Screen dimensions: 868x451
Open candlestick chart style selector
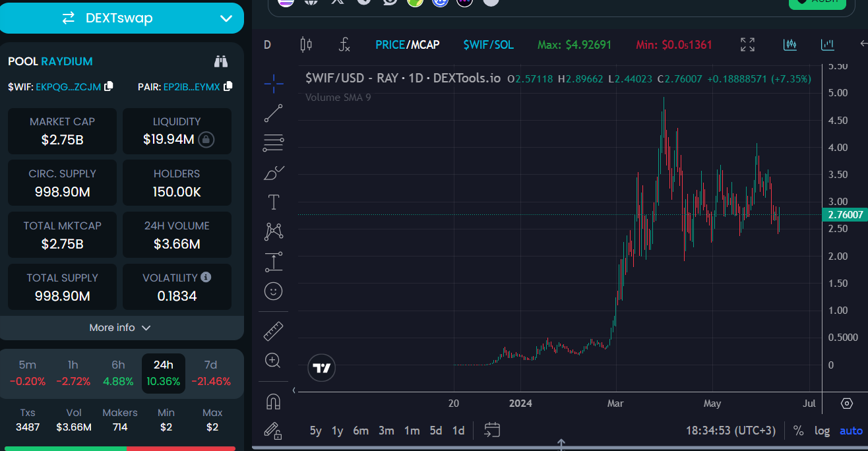306,45
